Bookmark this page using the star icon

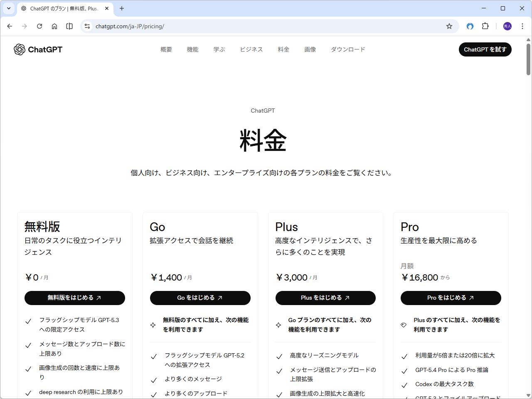[449, 26]
